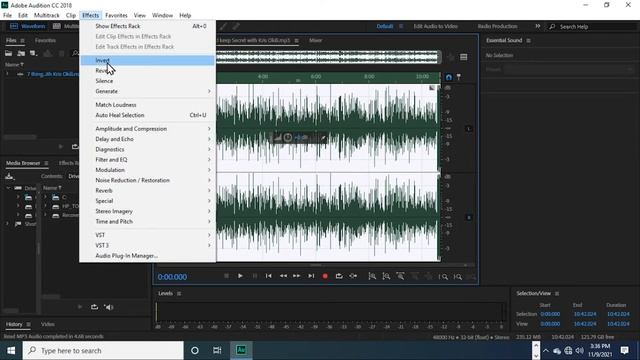Click Open File icon in Files panel
Viewport: 640px width, 360px height.
tap(9, 53)
